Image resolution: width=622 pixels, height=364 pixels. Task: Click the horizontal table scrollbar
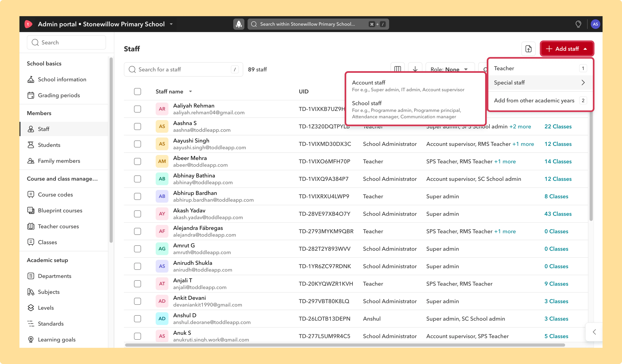point(345,345)
